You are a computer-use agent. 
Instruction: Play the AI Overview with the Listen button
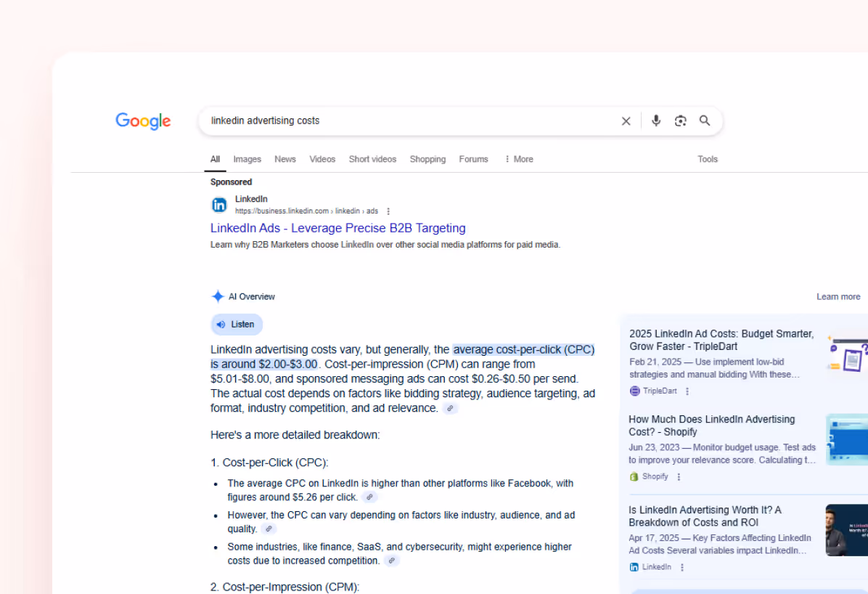(x=237, y=324)
